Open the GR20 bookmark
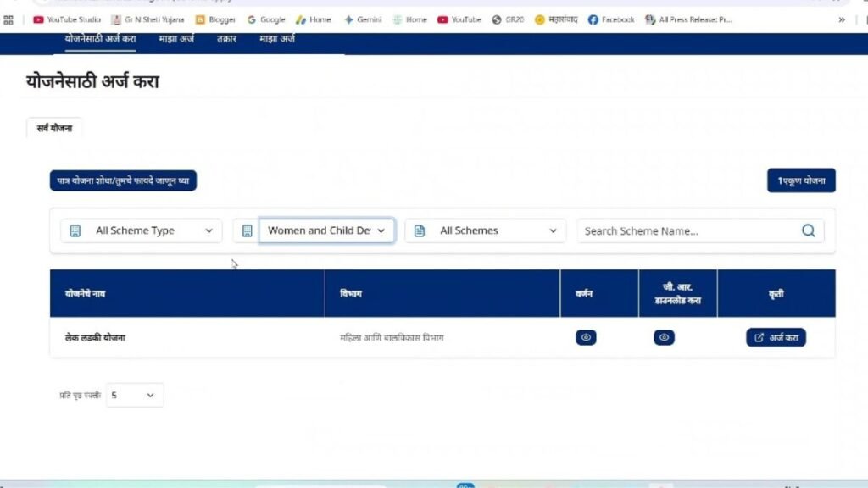 [508, 20]
